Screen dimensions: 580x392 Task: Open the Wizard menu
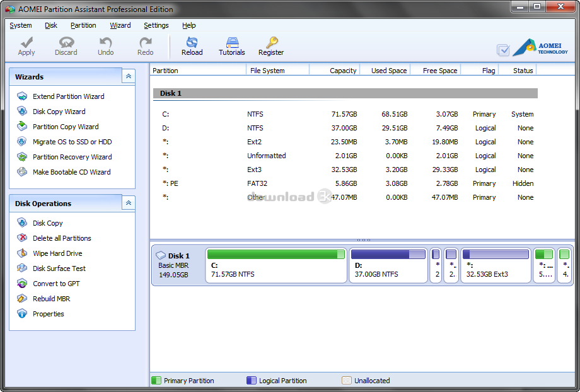click(120, 25)
